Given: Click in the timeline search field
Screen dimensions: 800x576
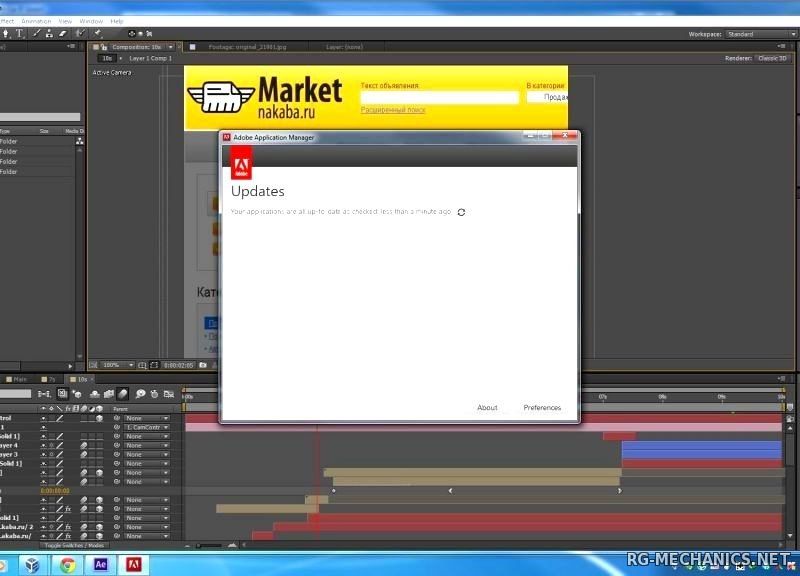Looking at the screenshot, I should point(15,394).
